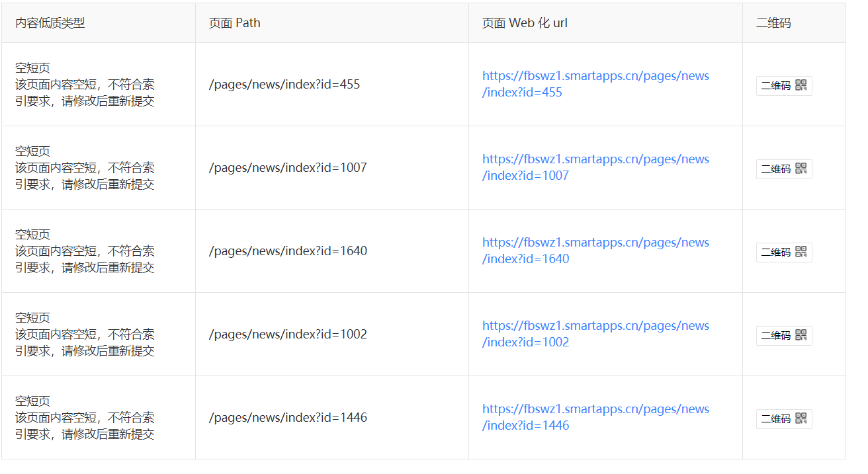This screenshot has width=868, height=474.
Task: Open the smartapps link ending id=455
Action: [595, 84]
